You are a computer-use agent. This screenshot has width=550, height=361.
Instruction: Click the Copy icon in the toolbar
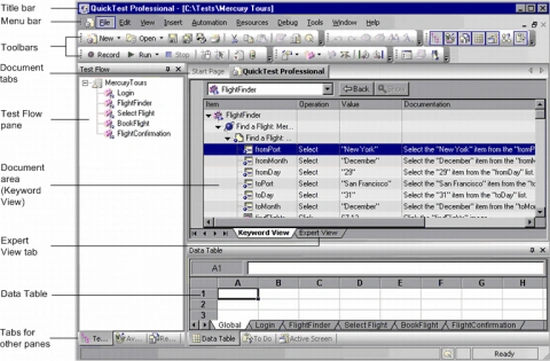(248, 38)
